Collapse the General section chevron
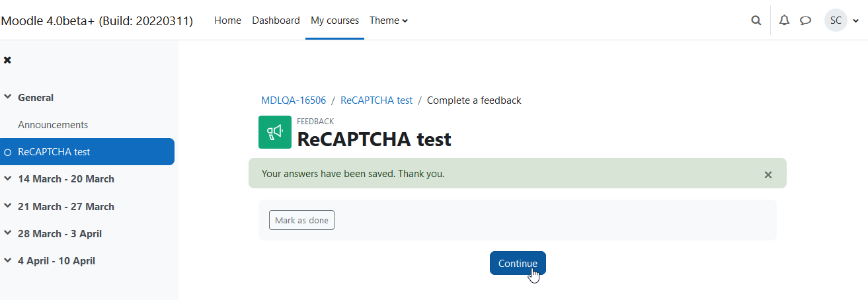This screenshot has height=300, width=868. 8,97
